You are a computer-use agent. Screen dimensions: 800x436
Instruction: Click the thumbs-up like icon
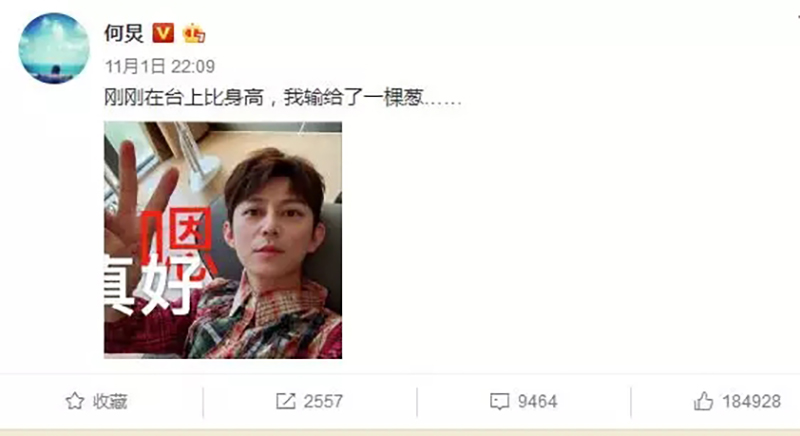click(703, 401)
